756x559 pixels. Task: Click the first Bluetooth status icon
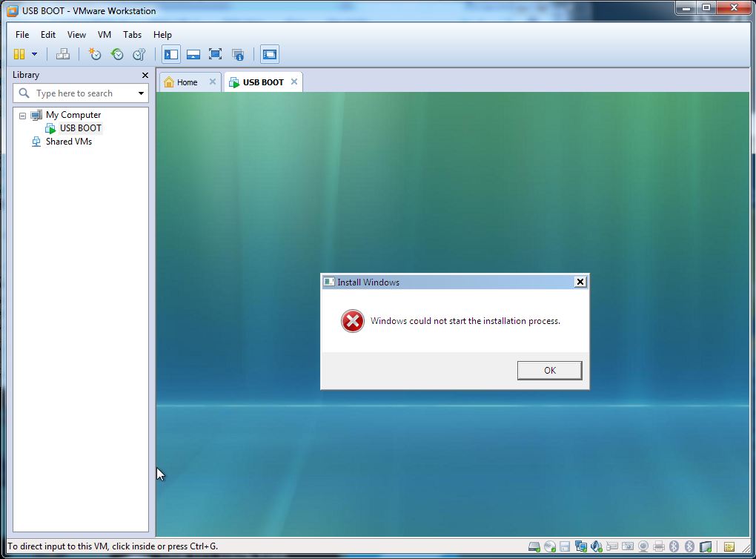pyautogui.click(x=674, y=546)
